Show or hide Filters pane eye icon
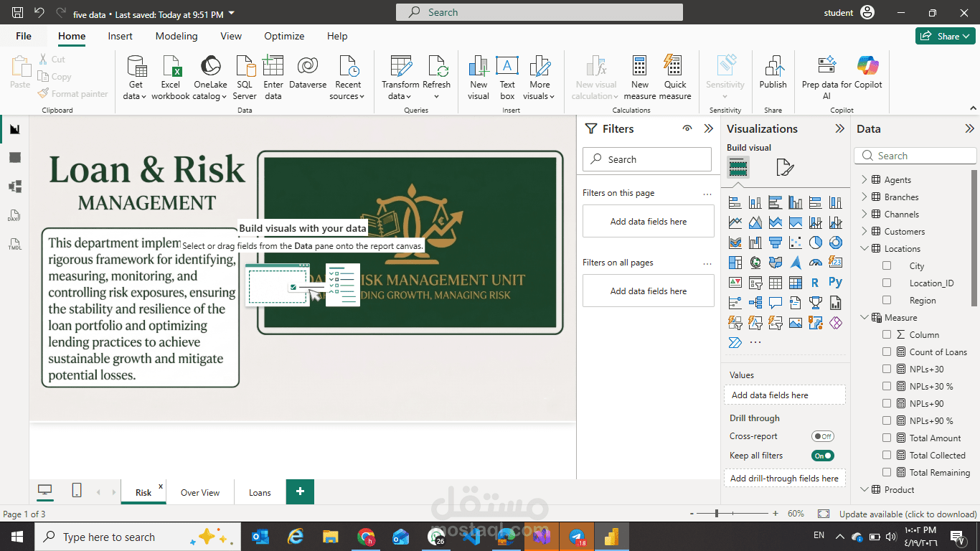Viewport: 980px width, 551px height. point(687,128)
